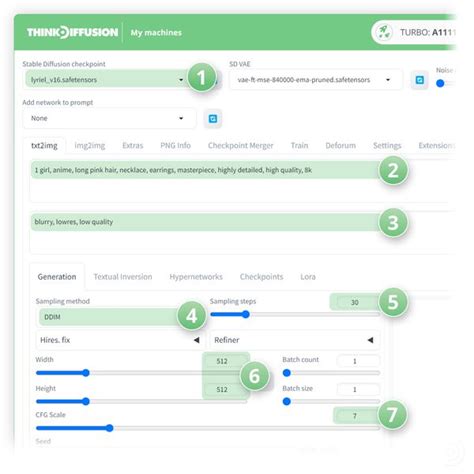Switch to the img2img tab

click(x=90, y=146)
